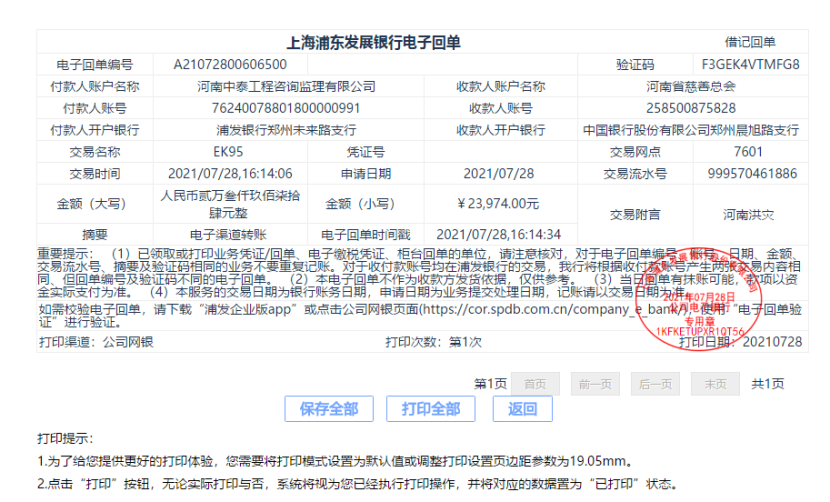The image size is (830, 502).
Task: Click the 电子回单编号 label
Action: click(95, 65)
